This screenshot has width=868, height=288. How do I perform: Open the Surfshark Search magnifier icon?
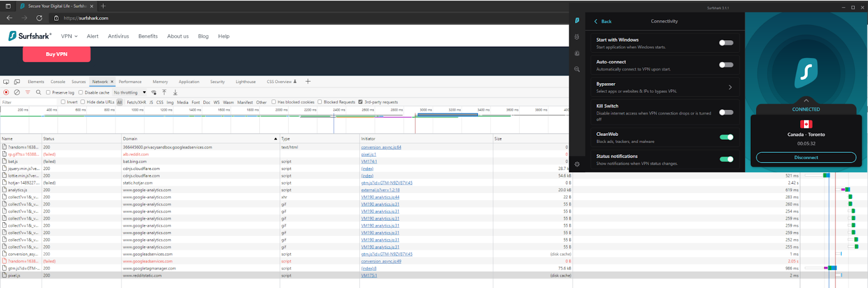tap(577, 69)
